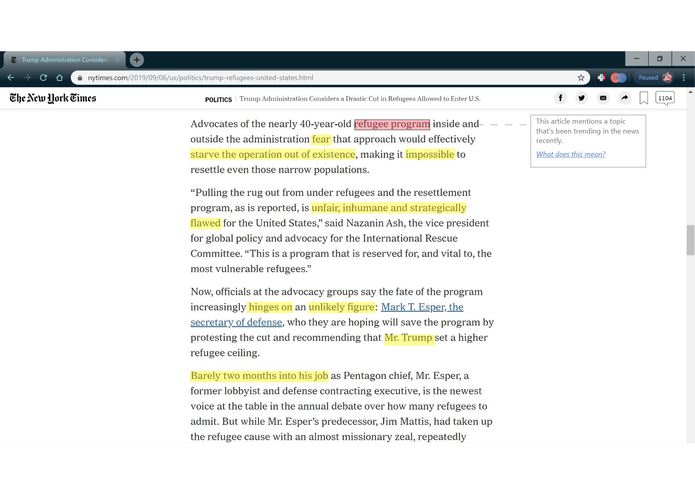The height and width of the screenshot is (494, 695).
Task: Reload the page with the refresh icon
Action: click(x=43, y=78)
